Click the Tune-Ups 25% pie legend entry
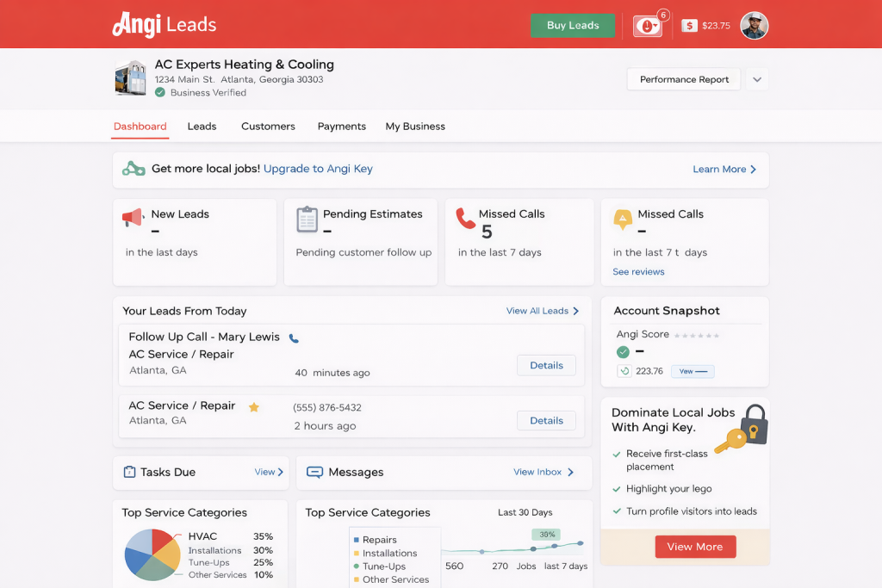Image resolution: width=882 pixels, height=588 pixels. (x=231, y=563)
